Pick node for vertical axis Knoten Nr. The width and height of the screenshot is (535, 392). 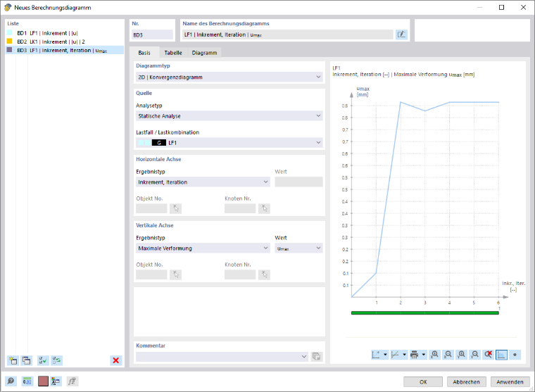(265, 274)
